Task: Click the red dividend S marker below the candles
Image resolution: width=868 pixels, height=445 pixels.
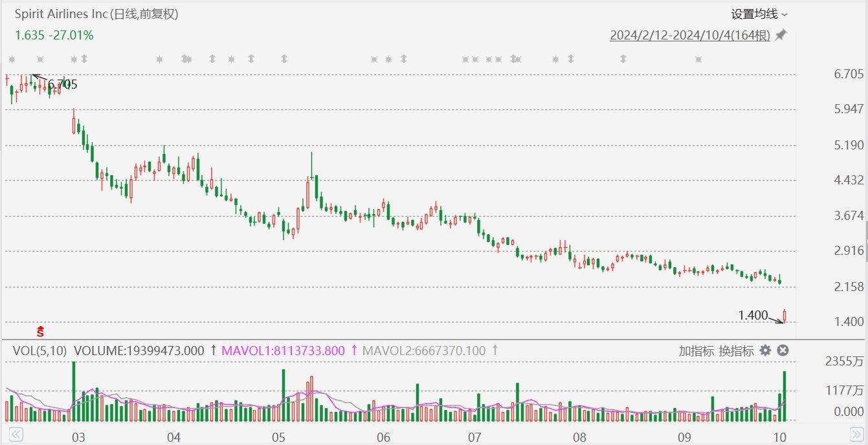Action: coord(39,331)
